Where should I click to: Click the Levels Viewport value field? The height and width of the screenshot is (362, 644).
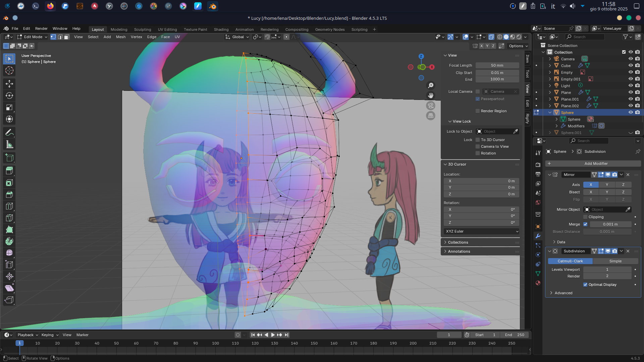tap(607, 269)
